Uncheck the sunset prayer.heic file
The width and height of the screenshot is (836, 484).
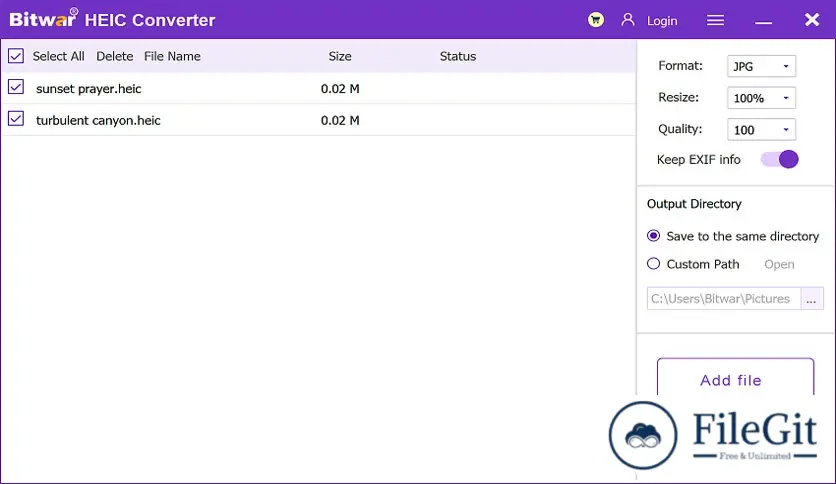click(x=16, y=88)
